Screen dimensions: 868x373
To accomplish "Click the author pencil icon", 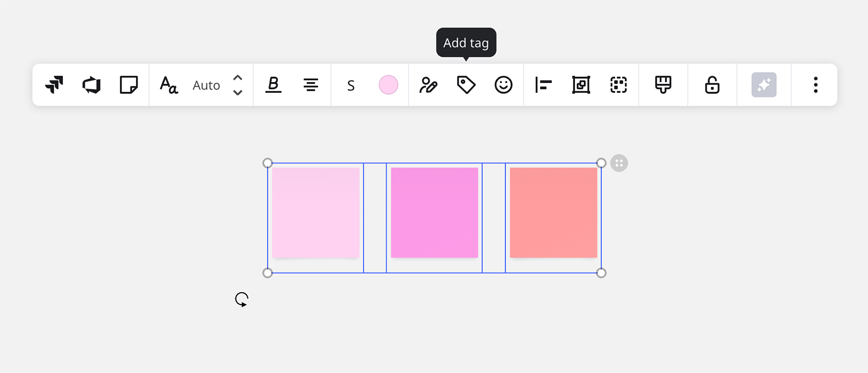I will 428,85.
